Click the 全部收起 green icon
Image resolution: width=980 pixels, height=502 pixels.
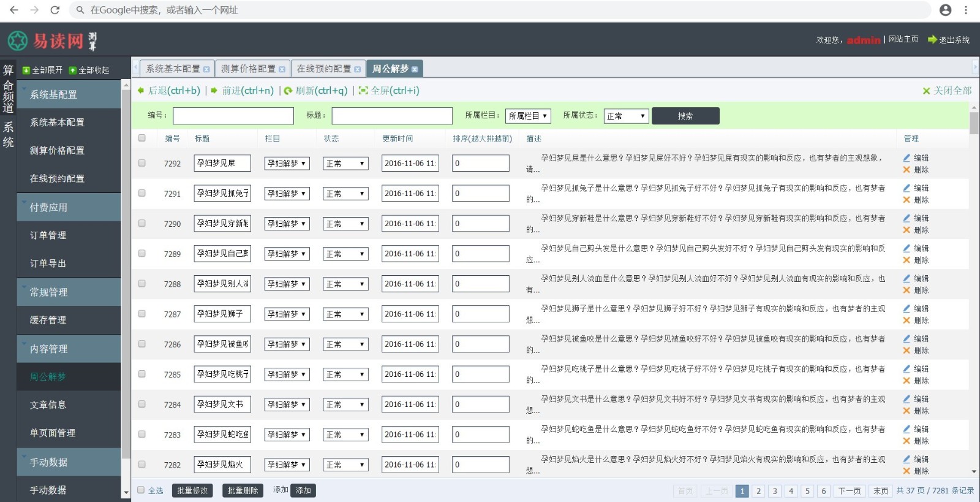[x=73, y=70]
